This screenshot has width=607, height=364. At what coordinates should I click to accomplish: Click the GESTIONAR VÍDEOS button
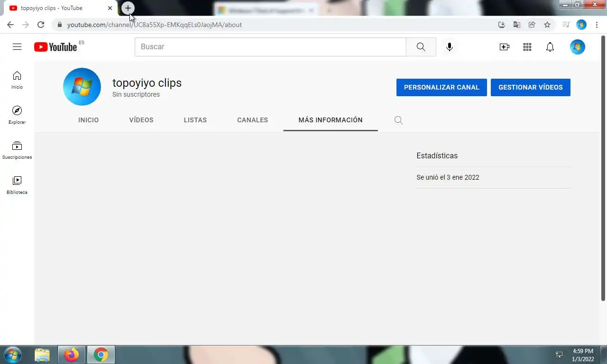click(531, 87)
